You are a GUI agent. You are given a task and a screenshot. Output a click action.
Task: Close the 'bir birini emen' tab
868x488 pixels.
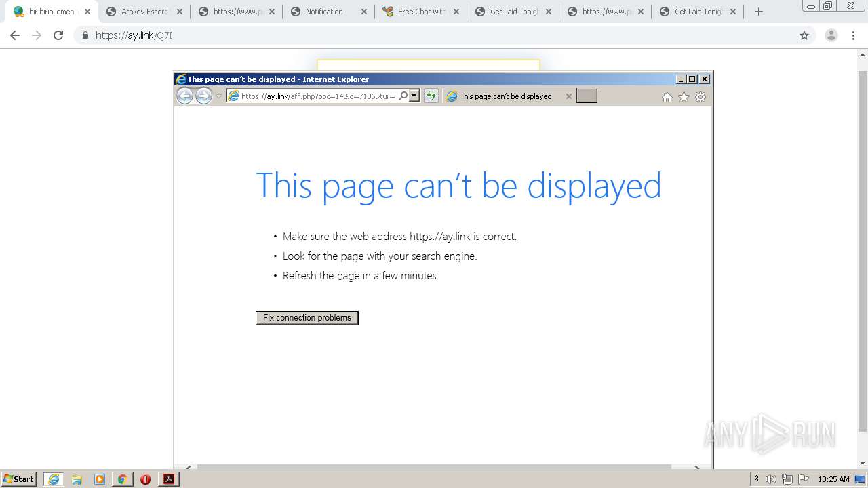87,12
